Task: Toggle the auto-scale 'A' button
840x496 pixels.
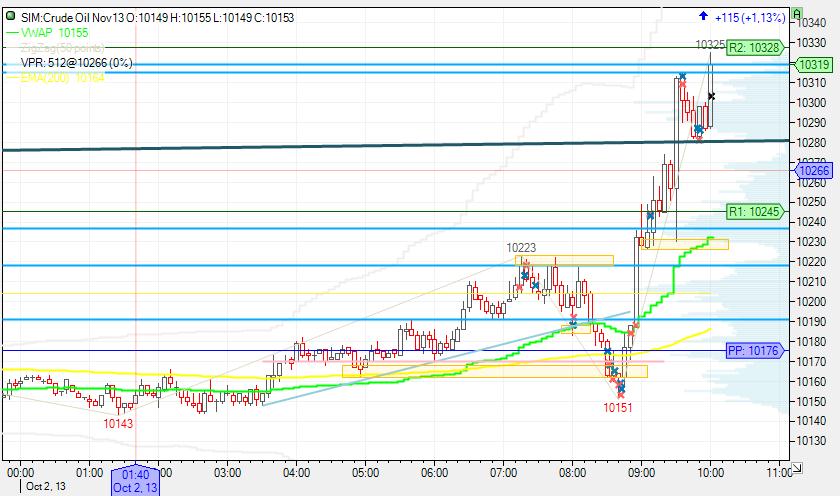Action: point(797,13)
